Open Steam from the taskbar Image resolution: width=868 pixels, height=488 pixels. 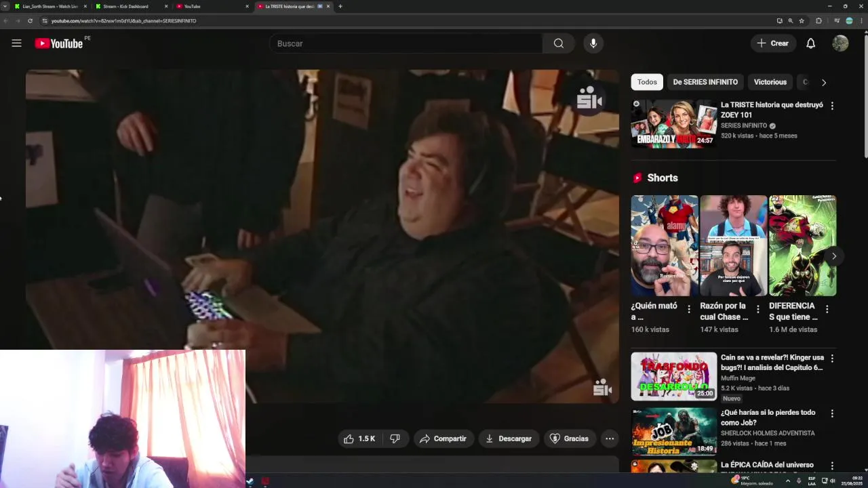[x=250, y=481]
